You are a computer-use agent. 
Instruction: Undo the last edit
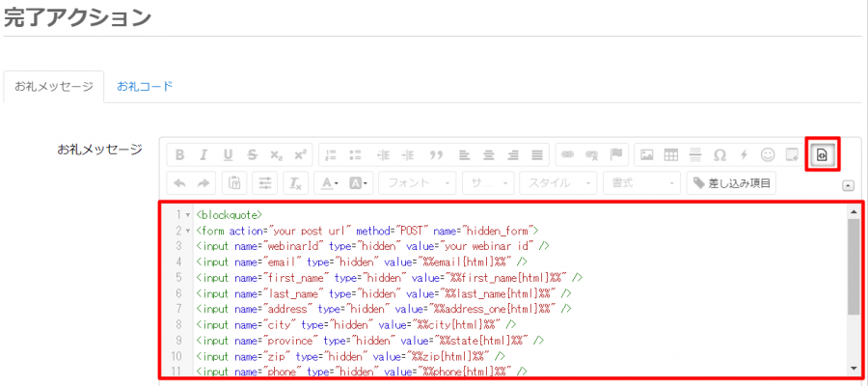[179, 183]
